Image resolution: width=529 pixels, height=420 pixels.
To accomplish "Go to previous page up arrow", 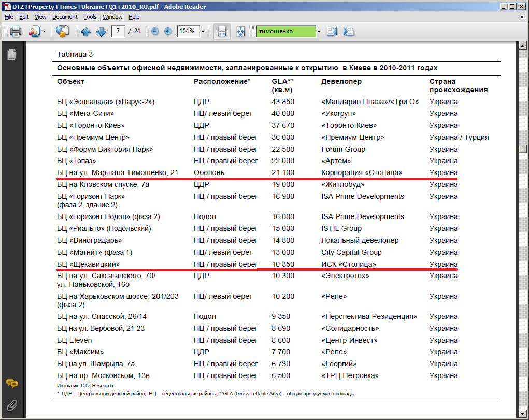I will pos(85,32).
